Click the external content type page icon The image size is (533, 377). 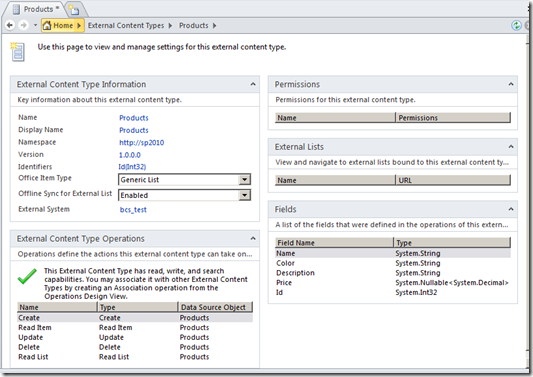[x=18, y=52]
